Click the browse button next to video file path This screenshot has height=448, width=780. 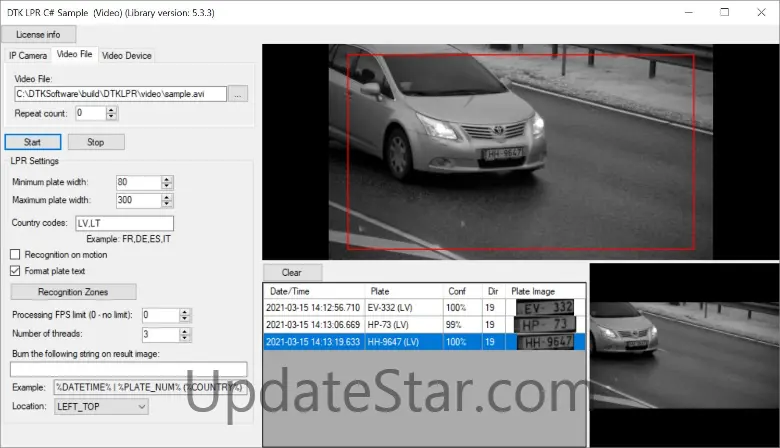click(238, 94)
